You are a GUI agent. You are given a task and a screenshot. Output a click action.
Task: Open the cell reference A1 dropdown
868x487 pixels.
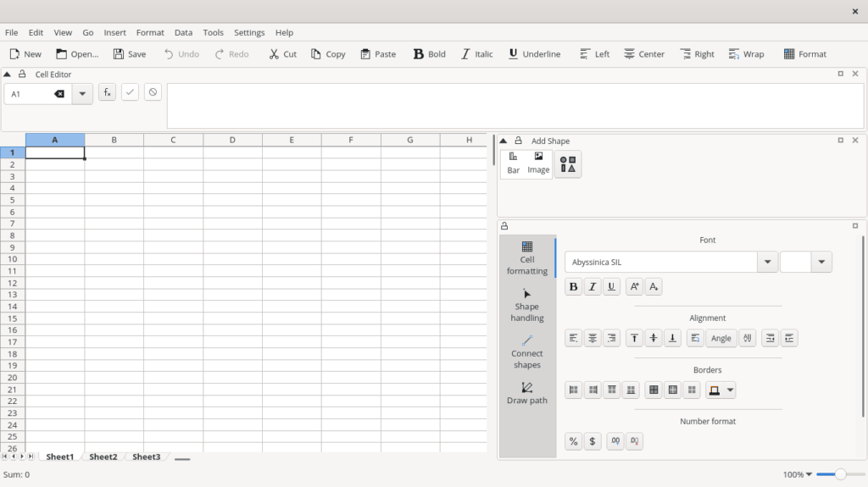click(x=82, y=94)
